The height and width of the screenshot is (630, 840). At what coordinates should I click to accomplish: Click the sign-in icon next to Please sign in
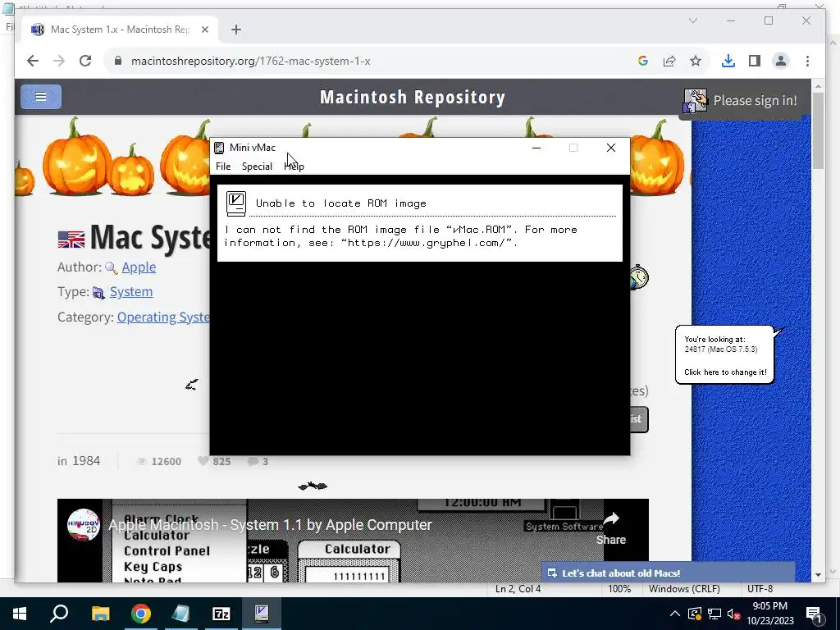click(x=695, y=101)
